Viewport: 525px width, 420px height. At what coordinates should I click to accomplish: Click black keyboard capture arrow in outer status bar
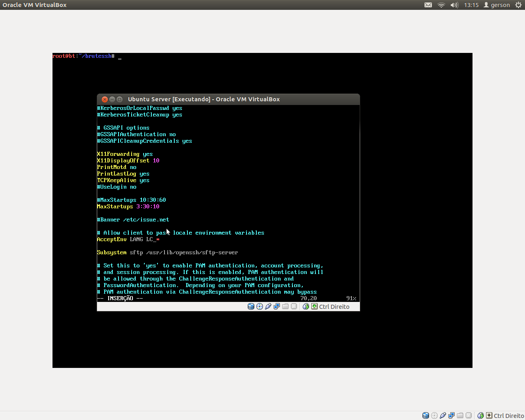[x=489, y=415]
